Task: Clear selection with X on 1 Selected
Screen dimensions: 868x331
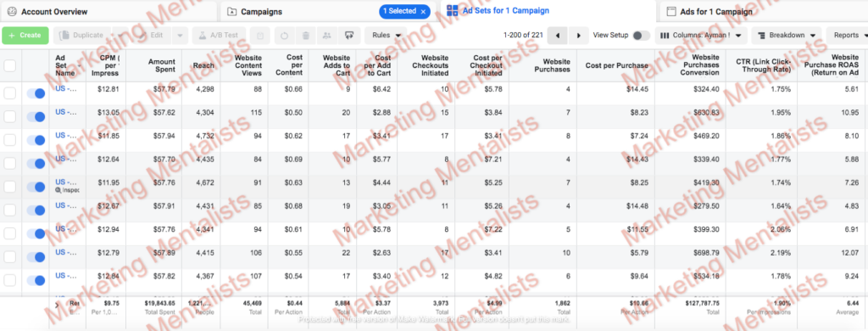Action: 424,11
